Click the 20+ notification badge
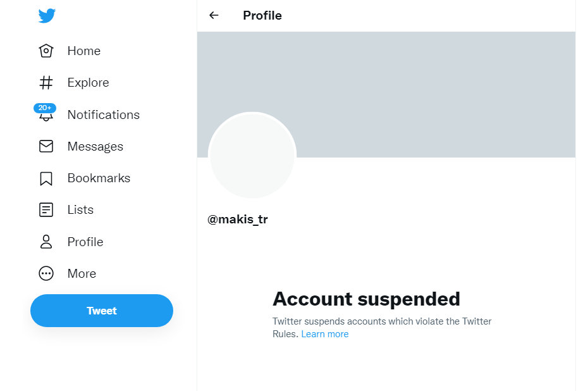 [x=45, y=108]
